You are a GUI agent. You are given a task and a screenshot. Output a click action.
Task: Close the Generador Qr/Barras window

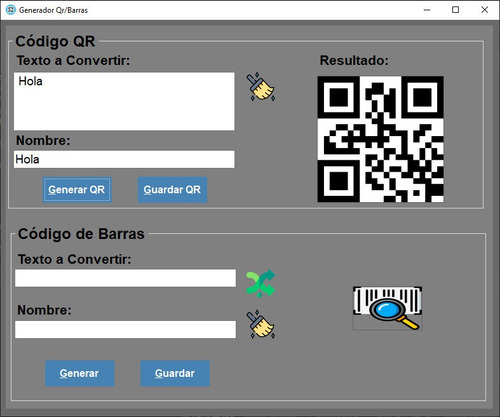[485, 10]
